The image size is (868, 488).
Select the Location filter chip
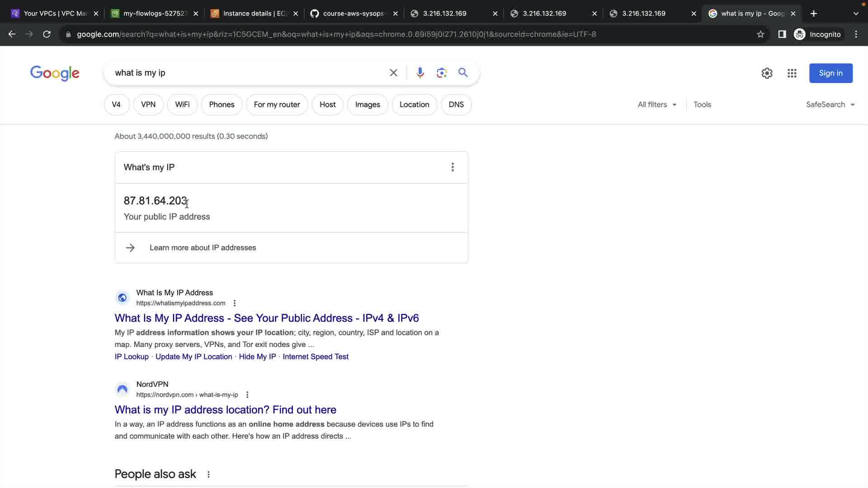click(414, 104)
